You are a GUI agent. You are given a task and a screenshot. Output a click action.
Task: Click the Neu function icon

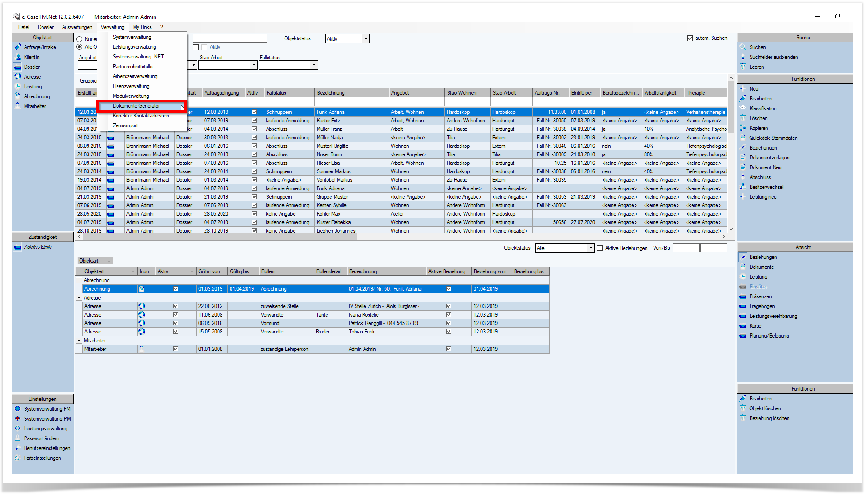tap(743, 89)
